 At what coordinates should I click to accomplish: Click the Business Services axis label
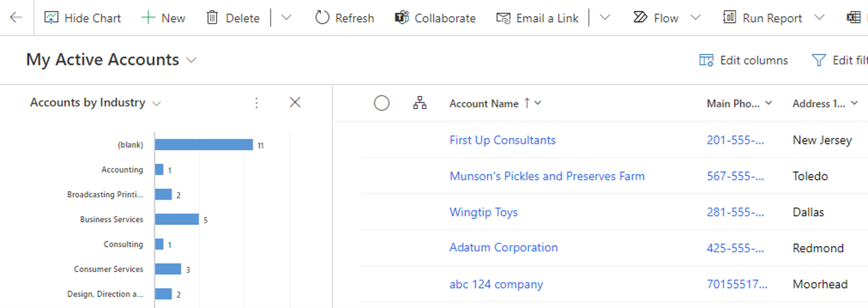(112, 219)
